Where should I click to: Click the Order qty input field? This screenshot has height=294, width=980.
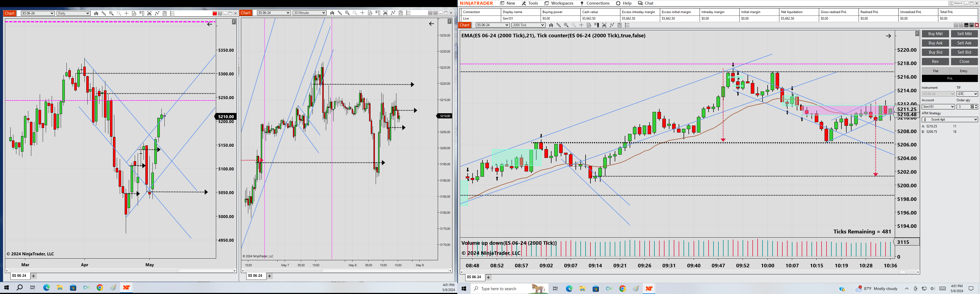click(x=964, y=107)
